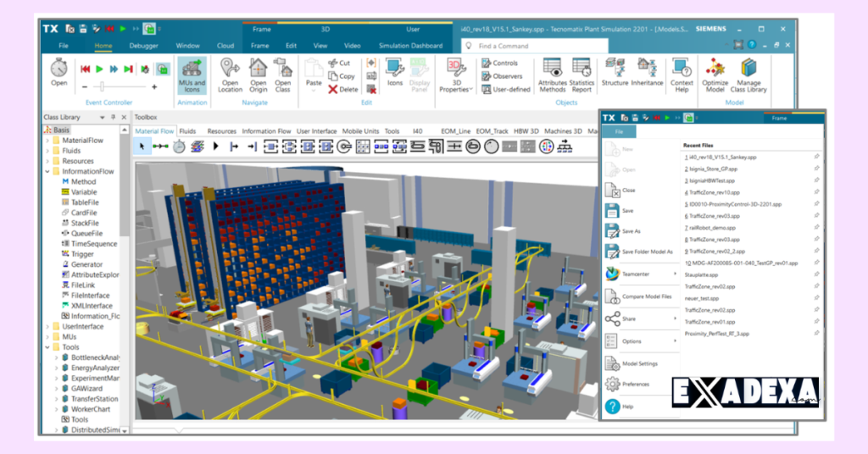Image resolution: width=868 pixels, height=454 pixels.
Task: Click Optimize Model icon
Action: 715,75
